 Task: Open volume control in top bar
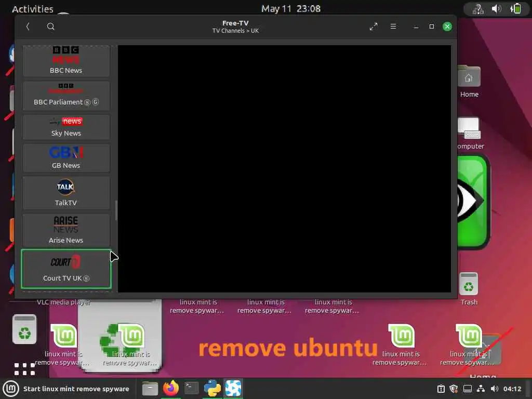(496, 8)
